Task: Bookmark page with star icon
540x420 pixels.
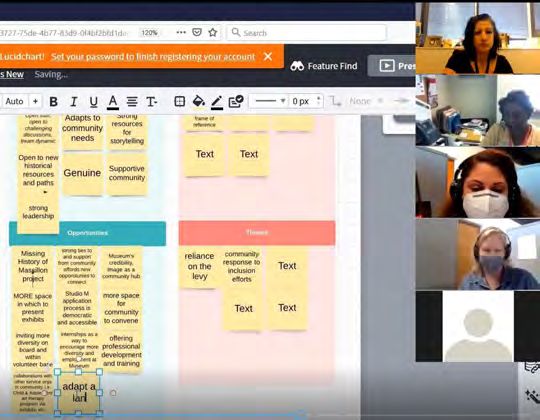Action: coord(213,33)
